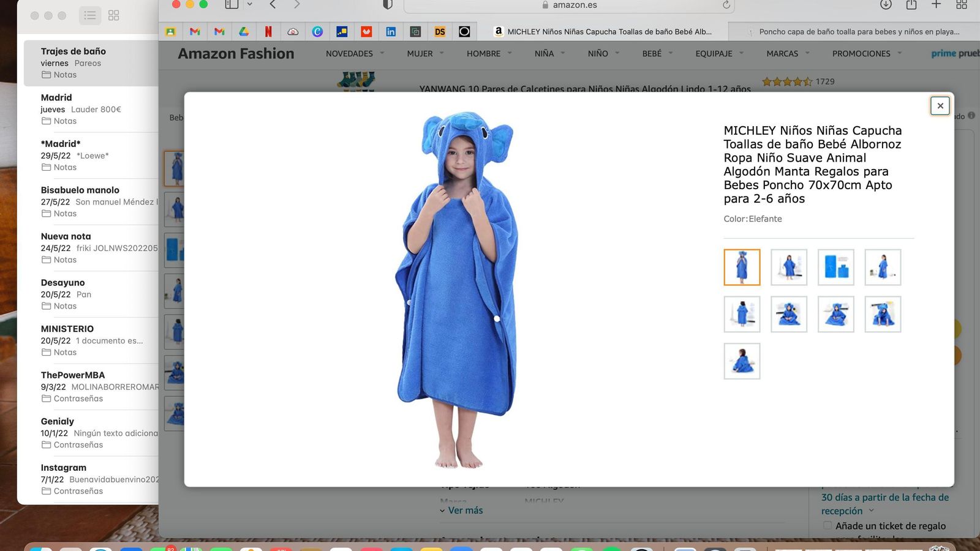Open a new tab with the plus icon
Screen dimensions: 980x551
pyautogui.click(x=936, y=5)
